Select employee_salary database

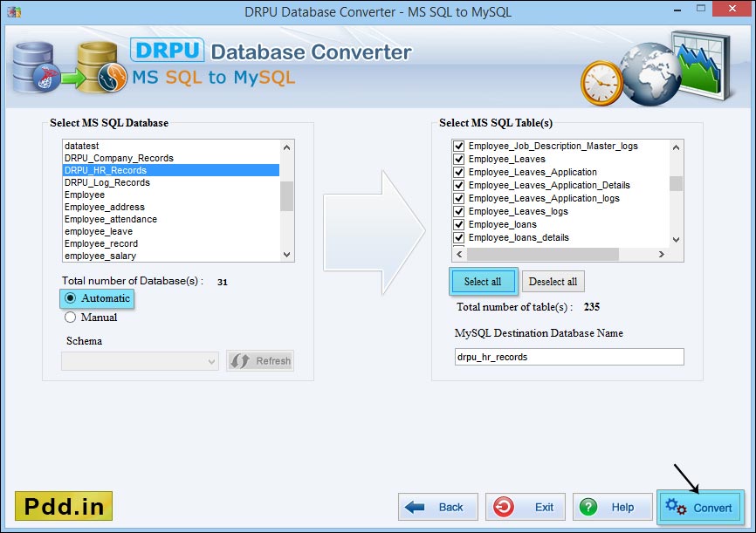point(171,256)
